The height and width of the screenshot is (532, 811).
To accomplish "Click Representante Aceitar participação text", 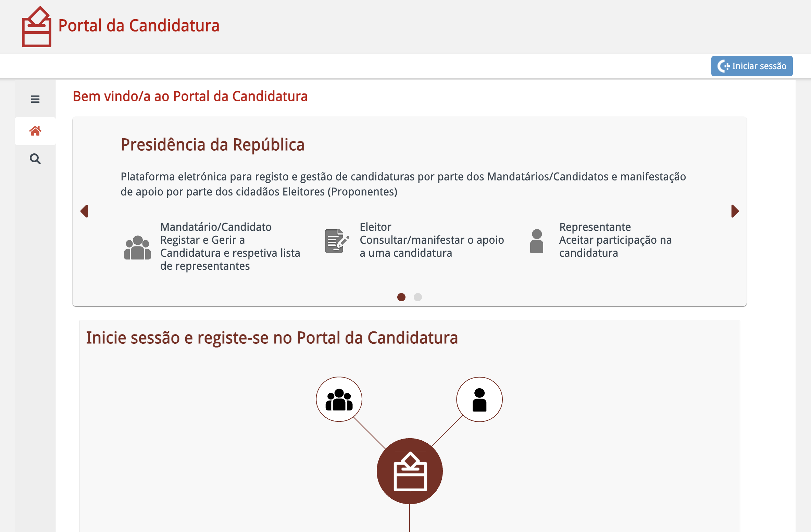I will 615,240.
